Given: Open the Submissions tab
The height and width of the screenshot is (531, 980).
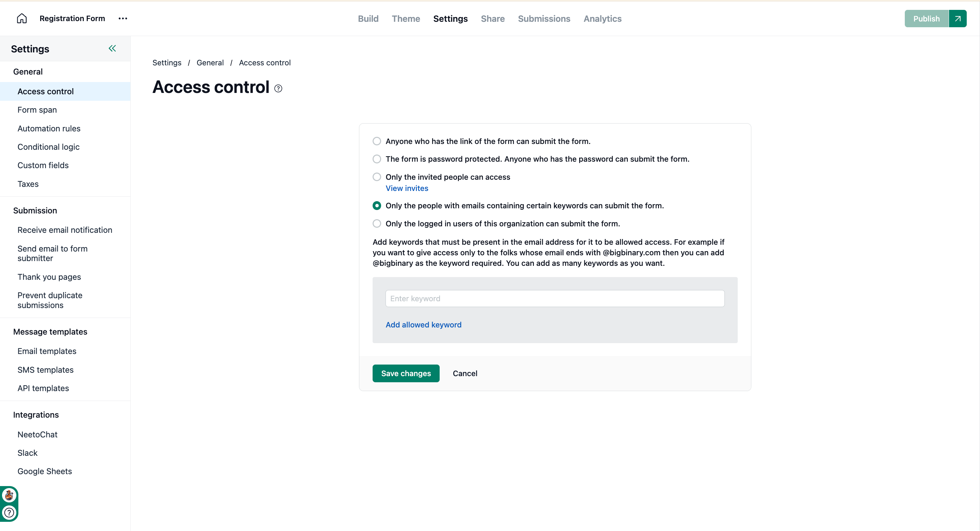Looking at the screenshot, I should [x=544, y=19].
